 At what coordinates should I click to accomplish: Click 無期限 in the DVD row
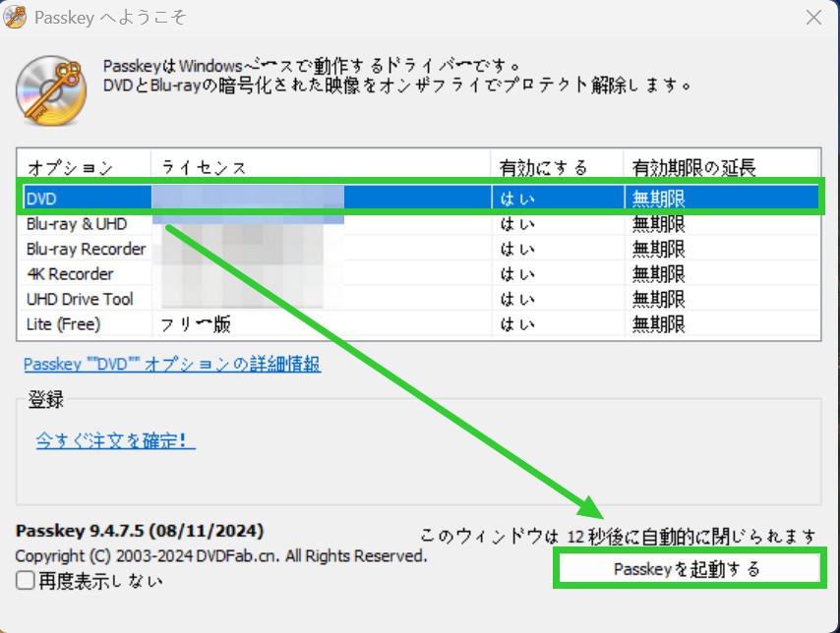[658, 199]
